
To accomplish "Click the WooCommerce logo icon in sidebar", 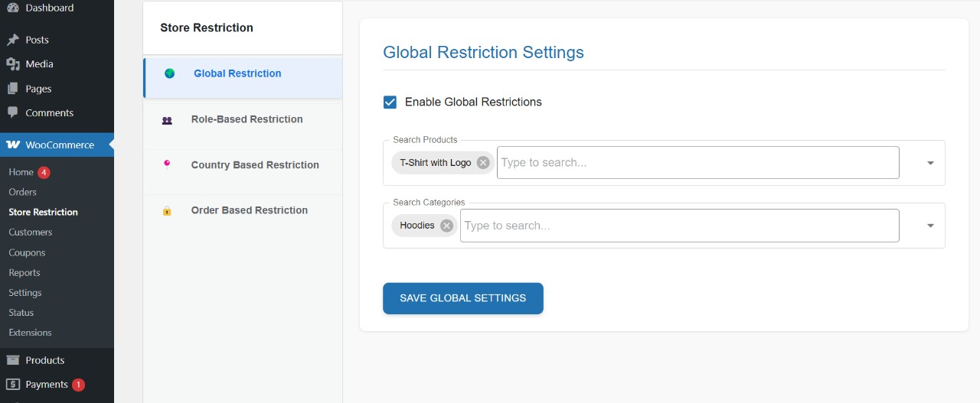I will [x=13, y=145].
